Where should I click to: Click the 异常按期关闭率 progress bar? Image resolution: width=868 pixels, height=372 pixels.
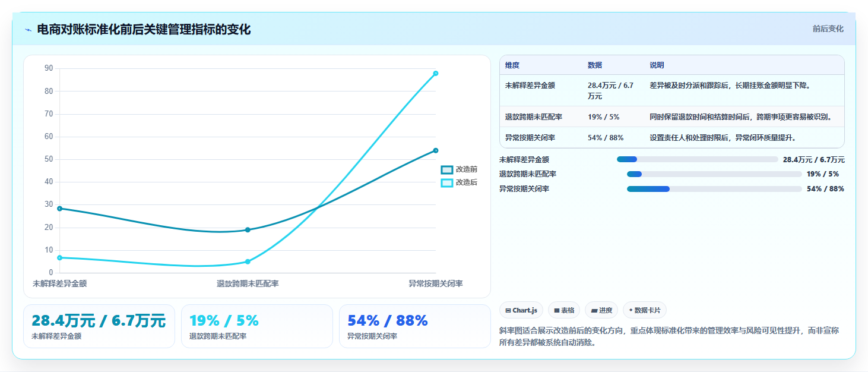point(714,189)
